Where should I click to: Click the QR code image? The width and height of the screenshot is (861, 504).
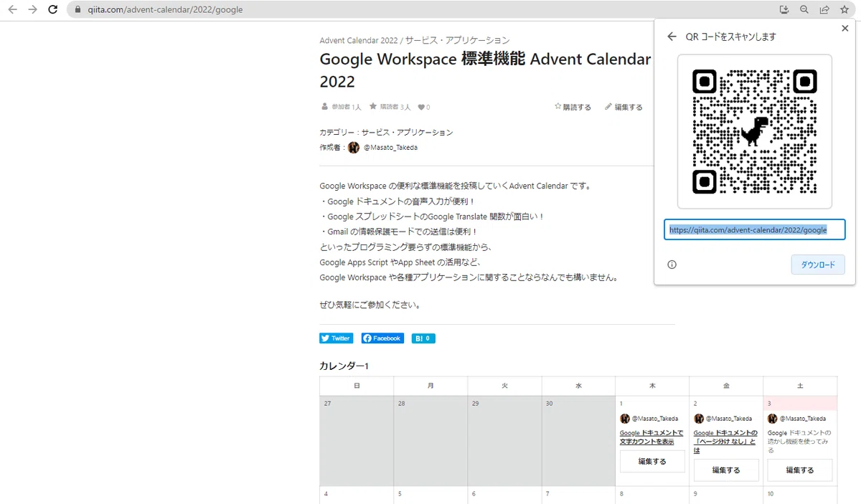(755, 131)
